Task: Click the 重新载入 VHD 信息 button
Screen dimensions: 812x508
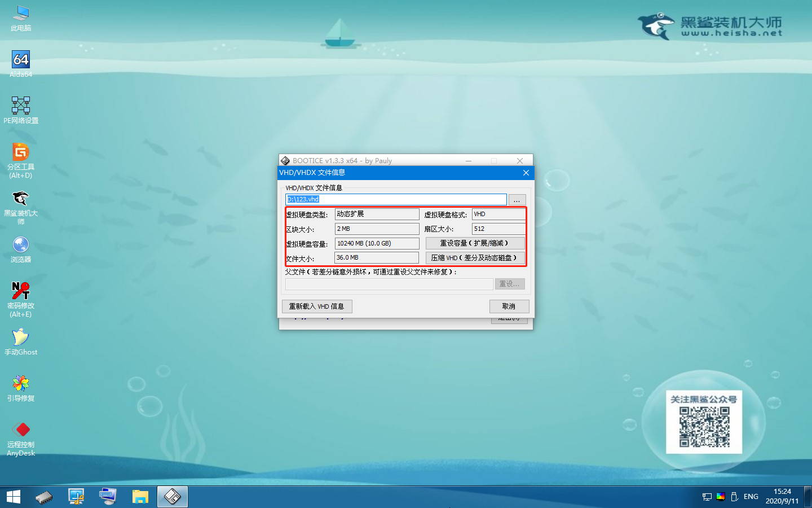Action: pyautogui.click(x=317, y=306)
